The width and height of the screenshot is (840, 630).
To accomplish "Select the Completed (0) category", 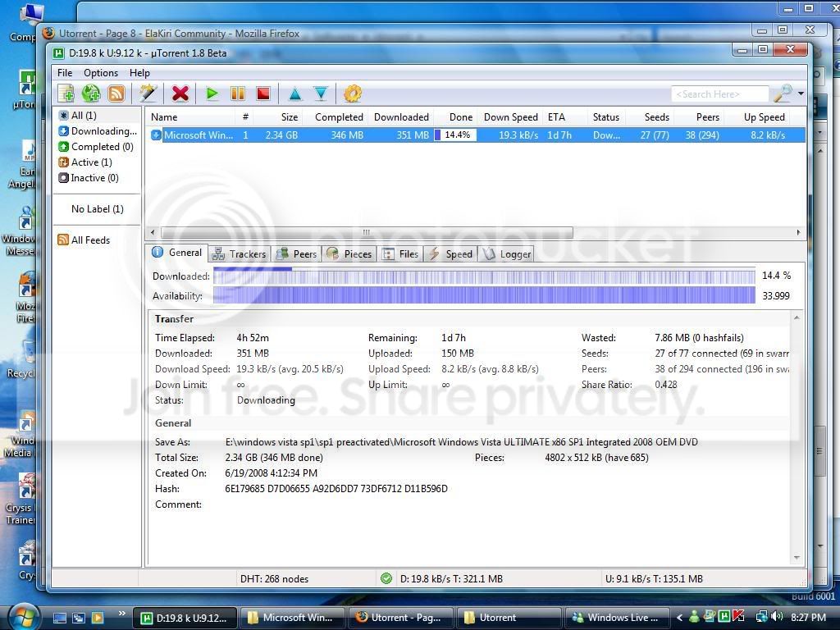I will (x=97, y=146).
